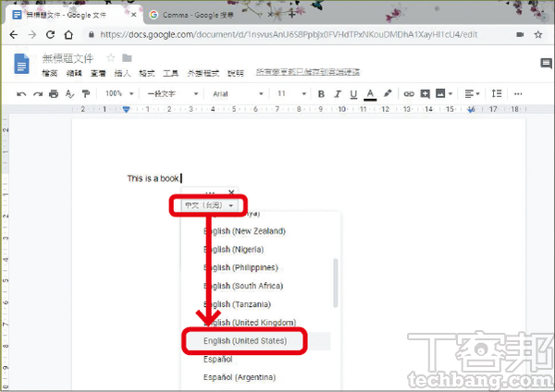
Task: Select English (Nigeria)
Action: click(234, 250)
